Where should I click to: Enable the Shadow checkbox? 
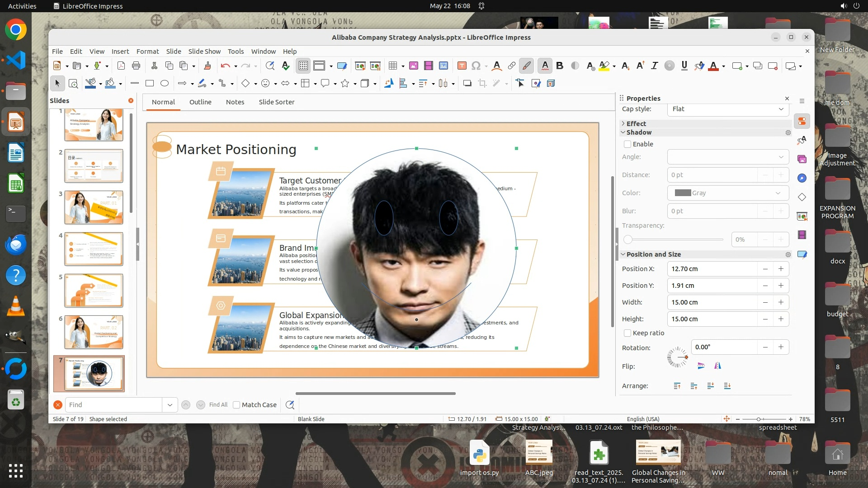point(627,144)
